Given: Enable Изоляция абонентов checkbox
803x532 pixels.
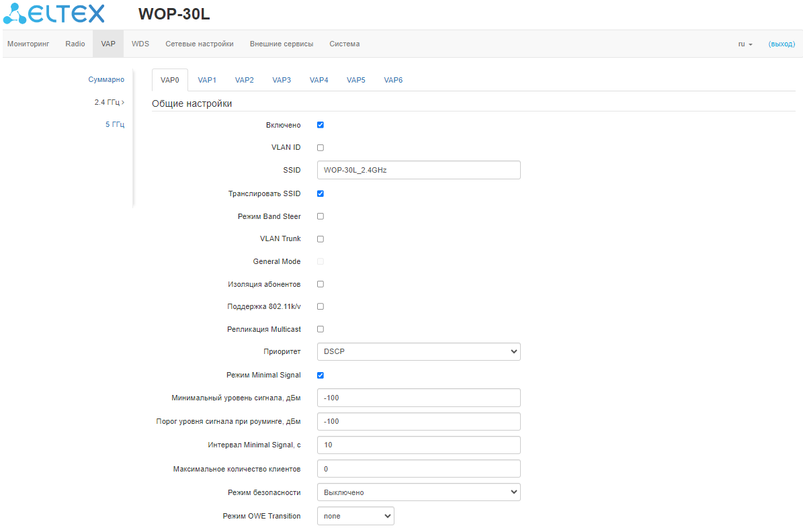Looking at the screenshot, I should (x=321, y=283).
